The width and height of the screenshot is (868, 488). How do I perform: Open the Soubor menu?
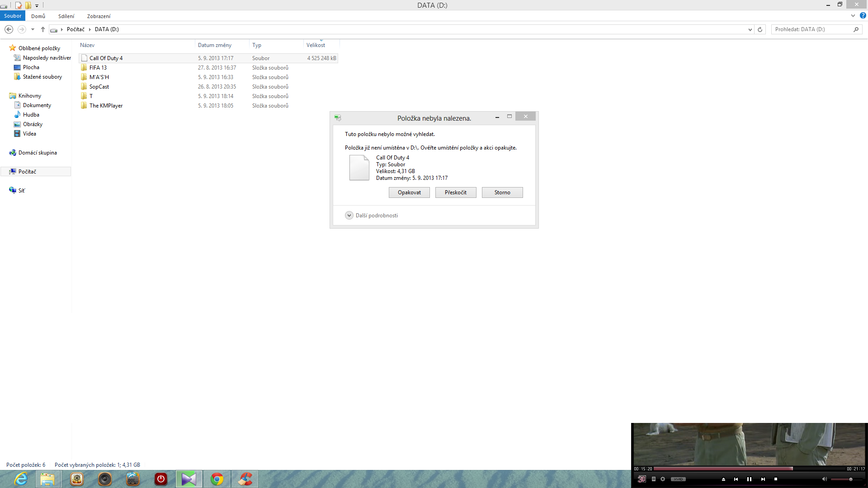tap(13, 16)
